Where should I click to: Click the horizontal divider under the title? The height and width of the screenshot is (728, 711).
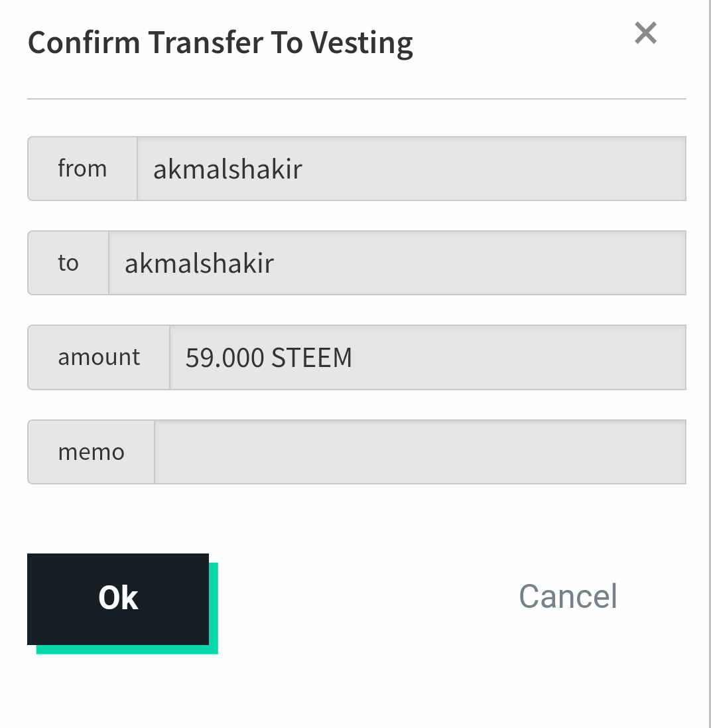point(356,99)
